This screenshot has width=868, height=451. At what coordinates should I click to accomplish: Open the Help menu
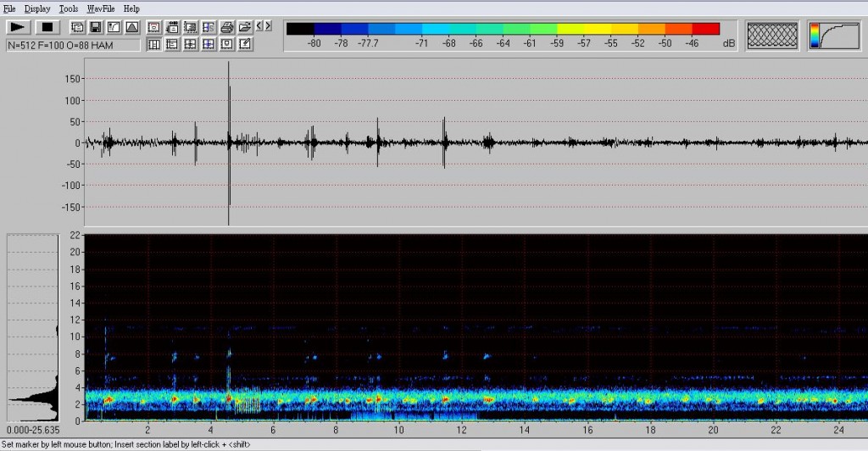click(131, 8)
